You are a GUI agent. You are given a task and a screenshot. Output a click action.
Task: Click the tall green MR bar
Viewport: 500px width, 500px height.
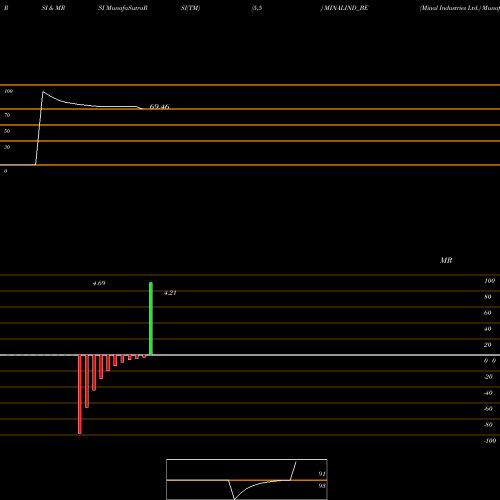[x=151, y=319]
